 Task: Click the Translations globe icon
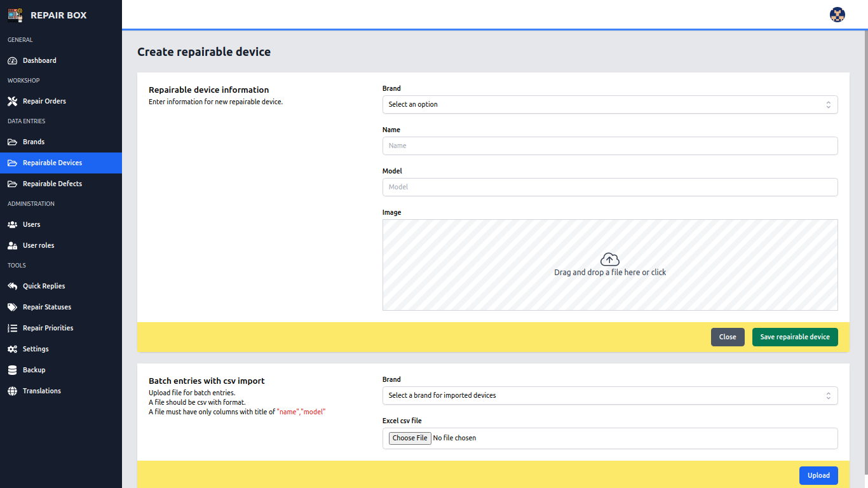tap(12, 391)
